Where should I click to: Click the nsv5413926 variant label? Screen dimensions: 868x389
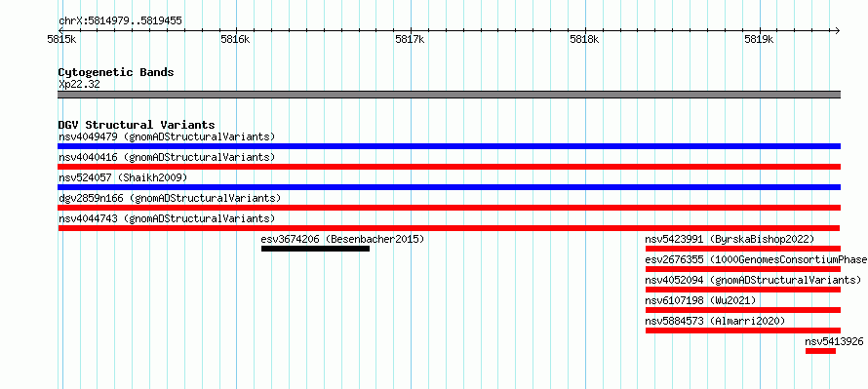(834, 341)
